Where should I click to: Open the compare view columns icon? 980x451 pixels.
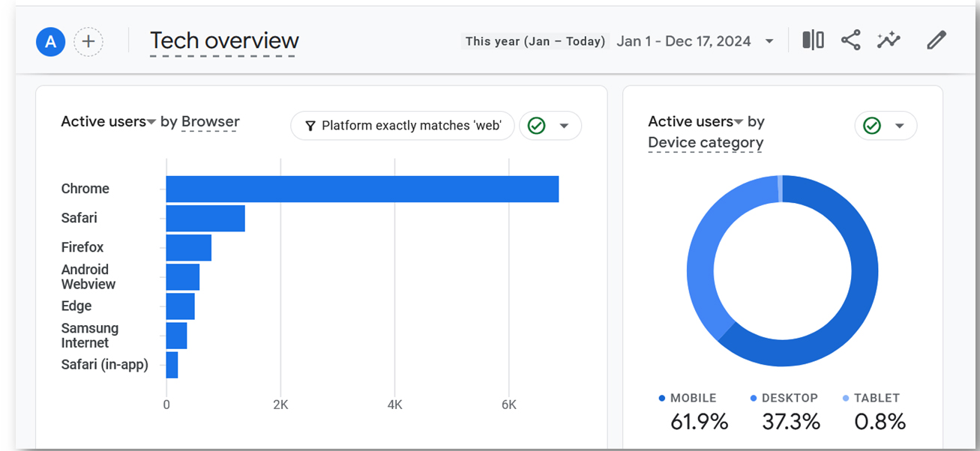(813, 40)
